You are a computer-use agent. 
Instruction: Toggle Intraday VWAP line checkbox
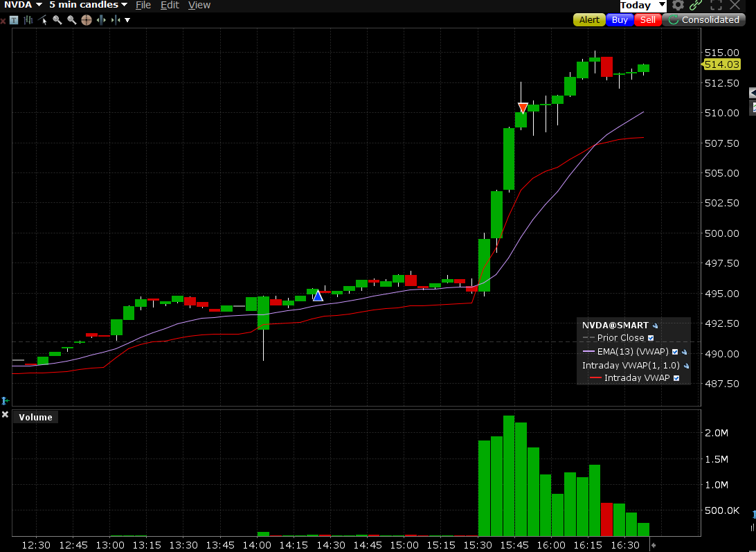coord(676,378)
